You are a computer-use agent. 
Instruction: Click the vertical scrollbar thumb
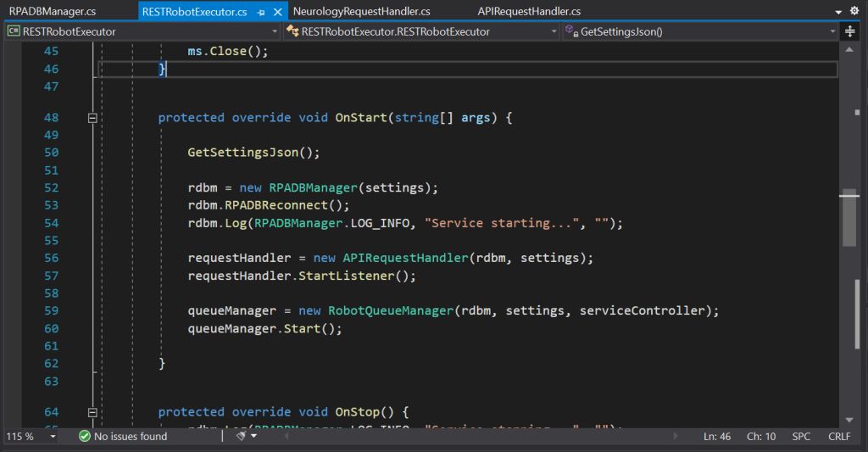(x=849, y=218)
